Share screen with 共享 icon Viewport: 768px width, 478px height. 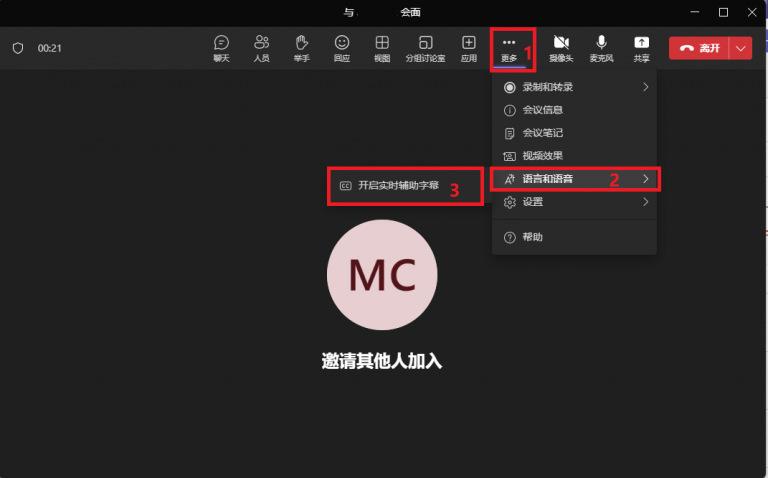pos(641,47)
